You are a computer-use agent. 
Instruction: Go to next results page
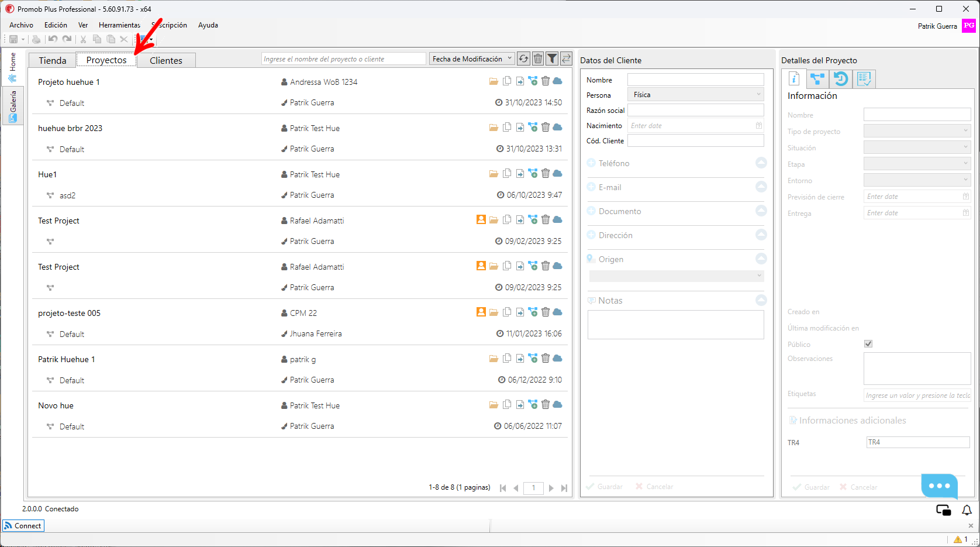pyautogui.click(x=551, y=488)
